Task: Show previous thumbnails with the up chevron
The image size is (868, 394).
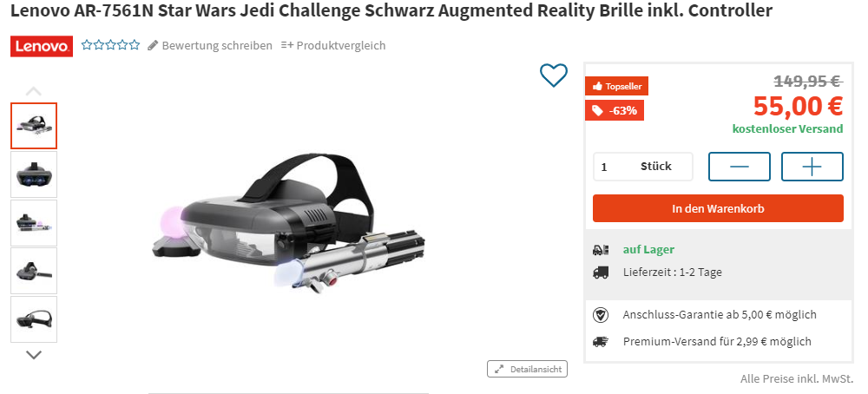Action: 34,91
